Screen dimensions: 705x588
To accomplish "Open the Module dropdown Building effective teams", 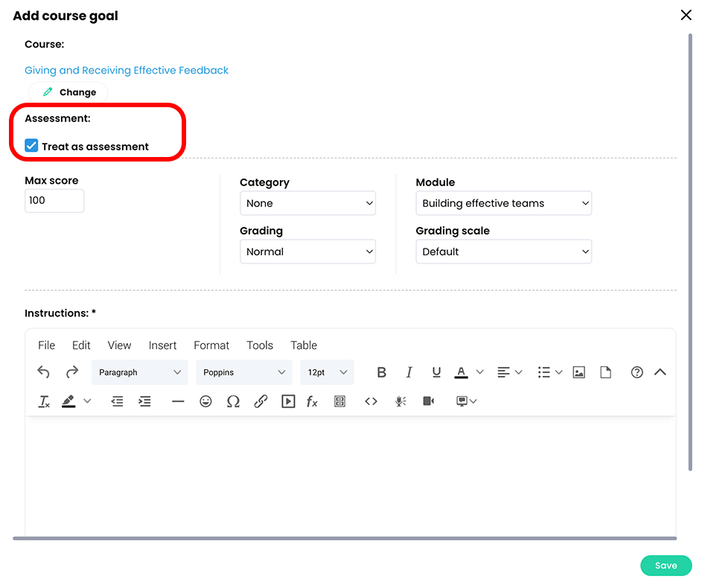I will coord(503,203).
